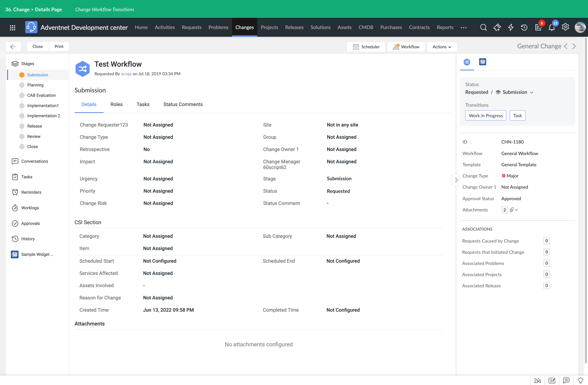Select the Review stage
The height and width of the screenshot is (385, 588).
(34, 136)
